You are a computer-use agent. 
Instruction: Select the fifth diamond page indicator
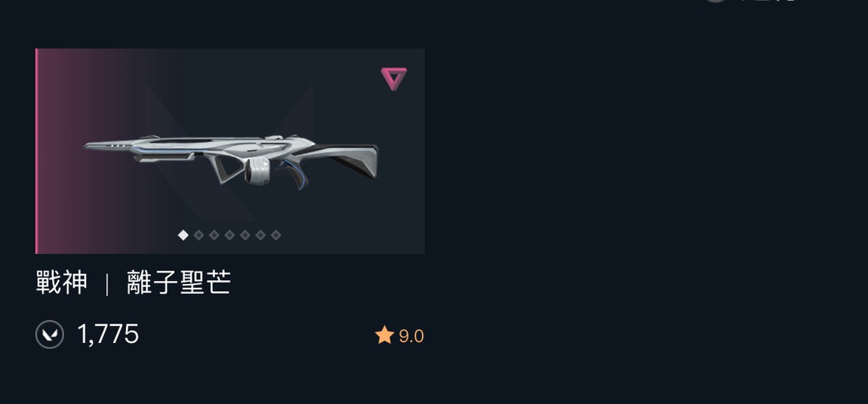pyautogui.click(x=245, y=235)
